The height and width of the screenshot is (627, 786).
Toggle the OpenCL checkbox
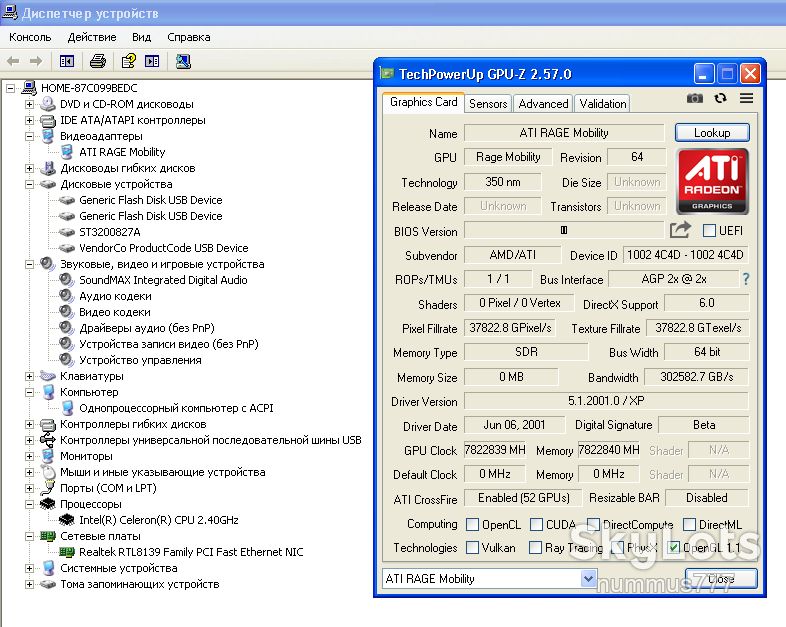click(472, 524)
